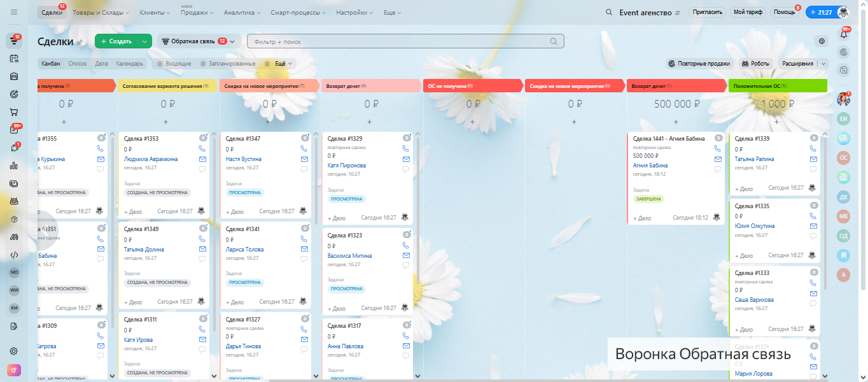868x382 pixels.
Task: Click the switch-account icon beside Event агенство
Action: pyautogui.click(x=678, y=13)
